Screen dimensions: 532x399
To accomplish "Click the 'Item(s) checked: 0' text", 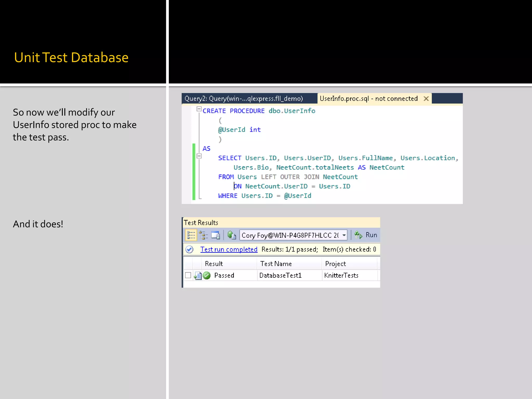I will 349,249.
